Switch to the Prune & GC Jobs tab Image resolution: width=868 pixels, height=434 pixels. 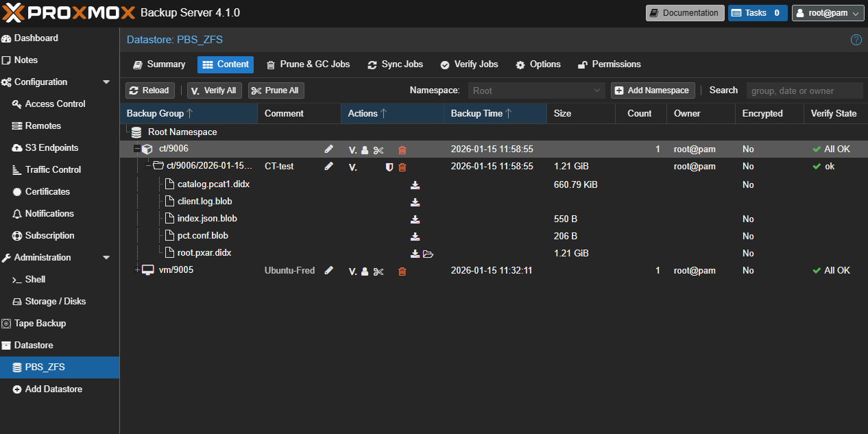coord(308,64)
